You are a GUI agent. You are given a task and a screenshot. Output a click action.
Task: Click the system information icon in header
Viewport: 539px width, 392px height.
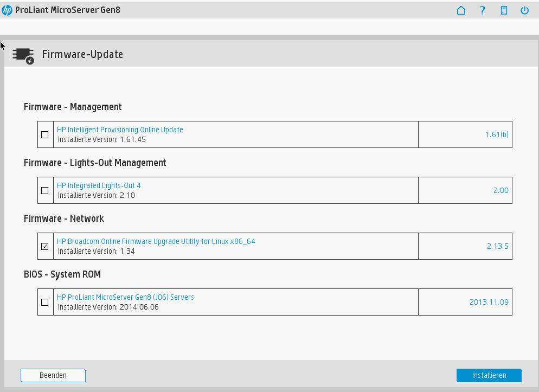[x=504, y=10]
